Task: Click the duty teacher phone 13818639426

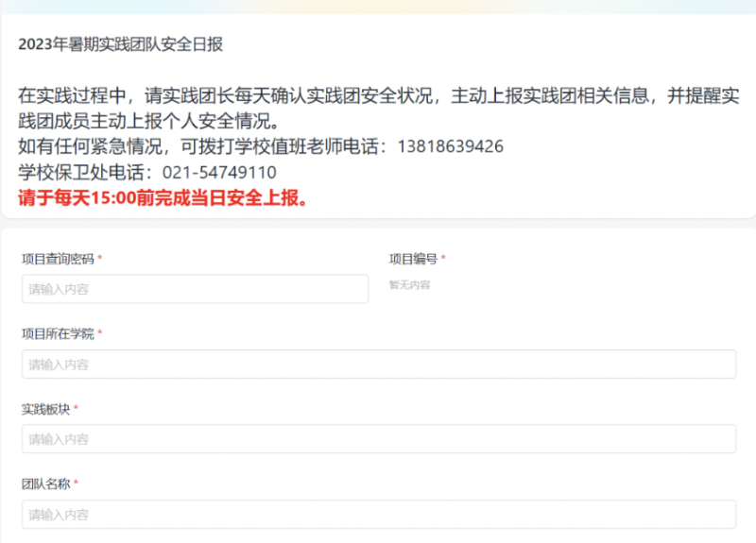Action: [451, 146]
